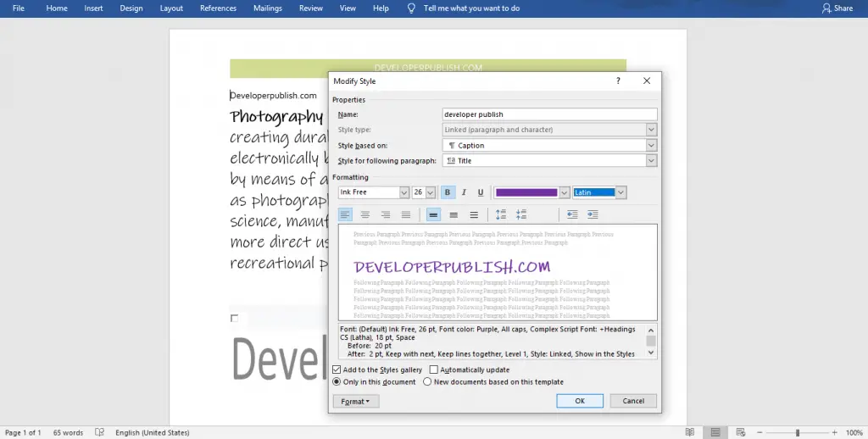
Task: Select New documents based on this template
Action: coord(427,381)
